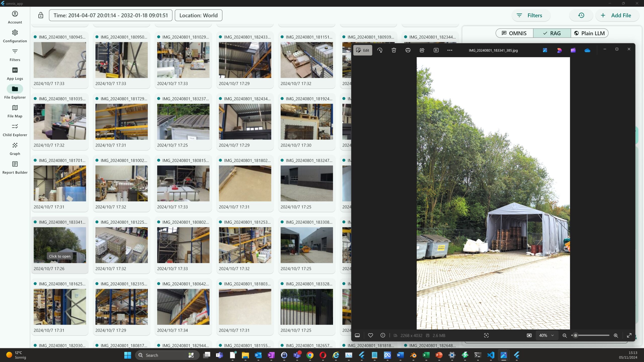Rotate image in Photos viewer

(380, 50)
